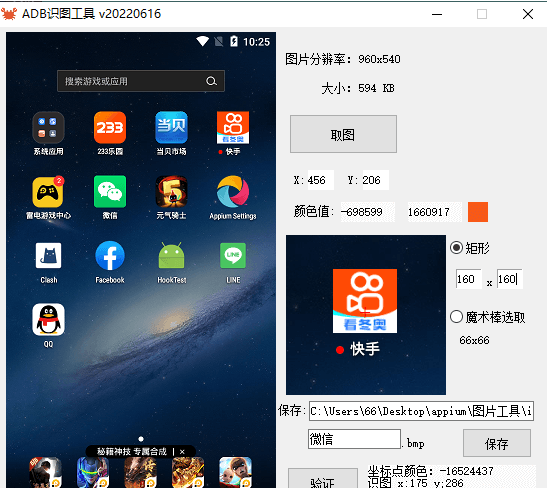
Task: Launch the QQ penguin icon
Action: coord(48,320)
